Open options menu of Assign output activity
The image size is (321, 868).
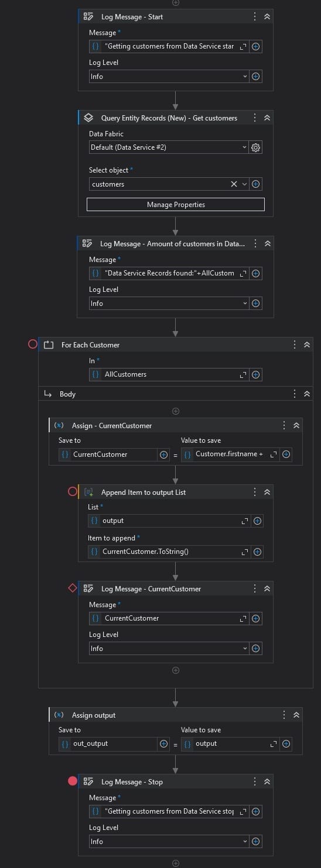284,715
